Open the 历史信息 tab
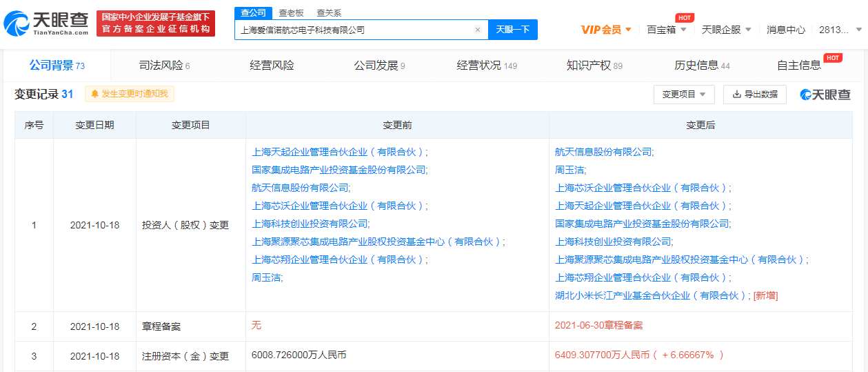This screenshot has height=372, width=868. coord(702,66)
